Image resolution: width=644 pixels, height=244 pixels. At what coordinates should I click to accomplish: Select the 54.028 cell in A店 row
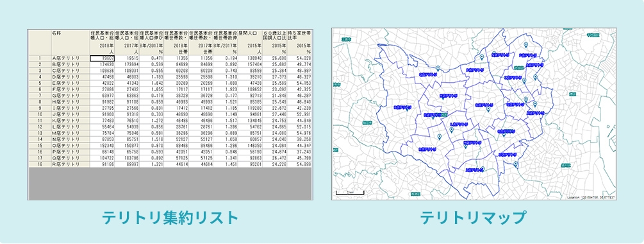[x=300, y=58]
